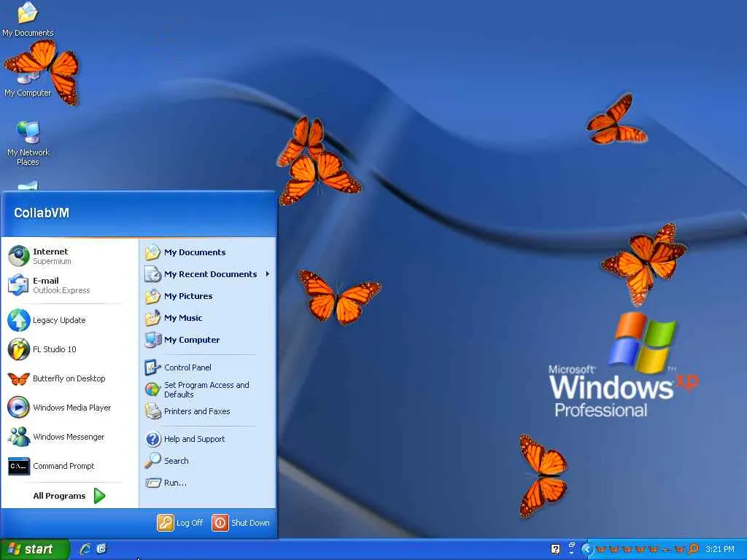Expand hidden system tray icons arrow
Image resolution: width=747 pixels, height=560 pixels.
tap(587, 549)
